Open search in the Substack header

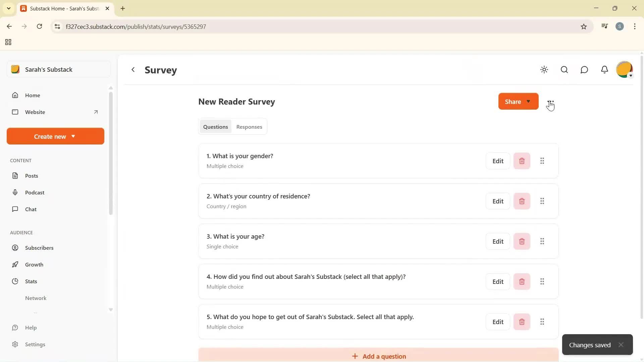point(564,70)
